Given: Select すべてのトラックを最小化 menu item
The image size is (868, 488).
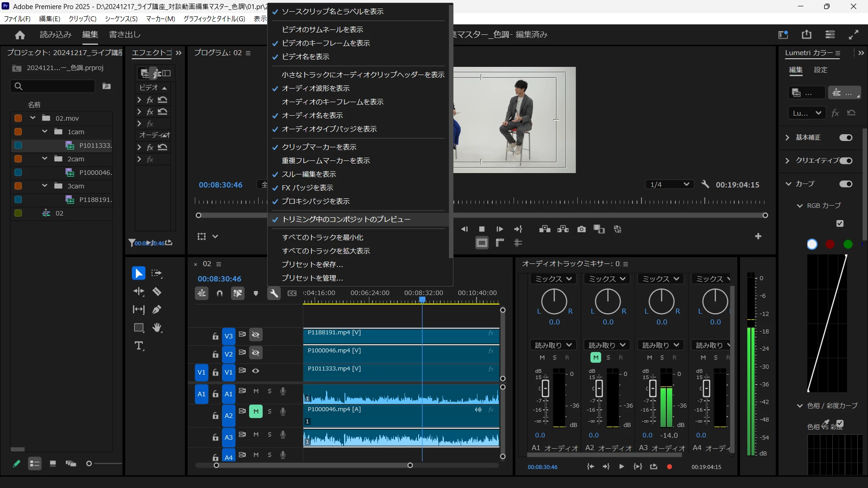Looking at the screenshot, I should (322, 238).
